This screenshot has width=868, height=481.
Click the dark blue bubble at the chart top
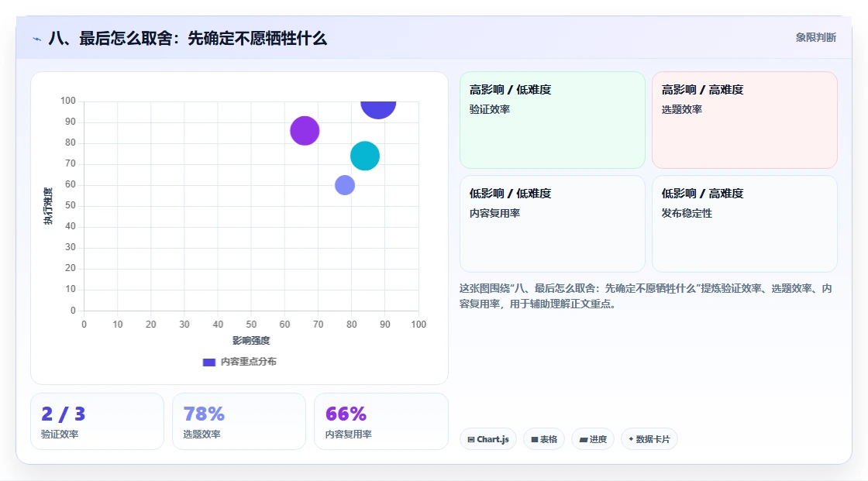click(378, 108)
